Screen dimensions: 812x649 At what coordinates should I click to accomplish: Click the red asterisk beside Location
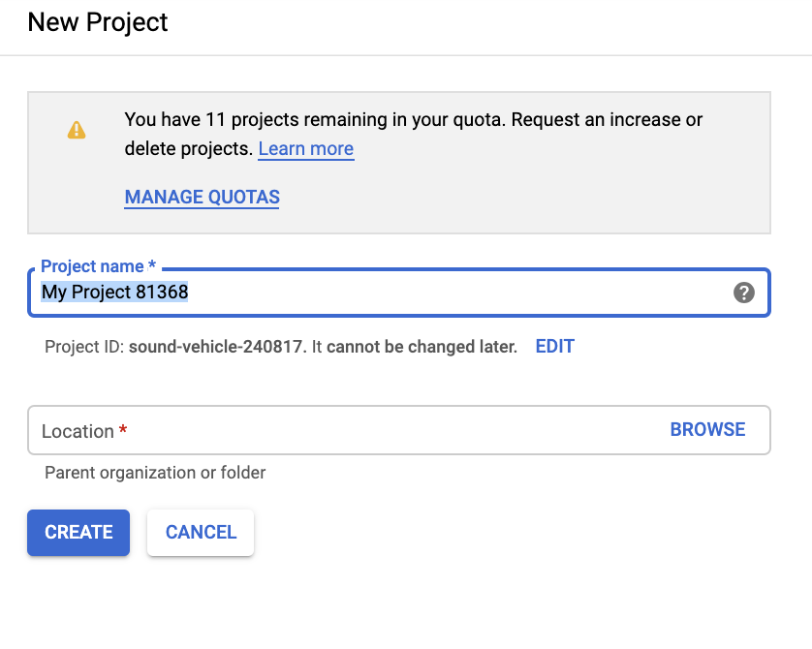coord(123,431)
